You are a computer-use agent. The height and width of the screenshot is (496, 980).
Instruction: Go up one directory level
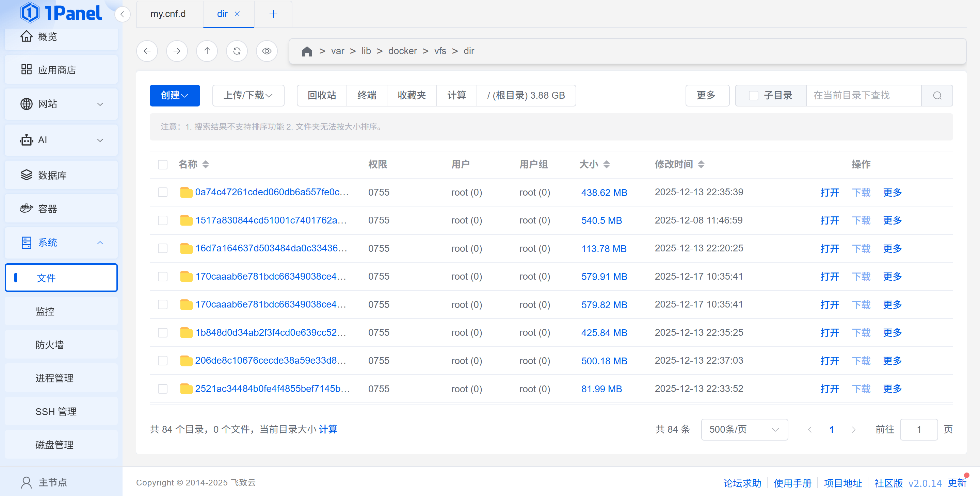tap(207, 51)
